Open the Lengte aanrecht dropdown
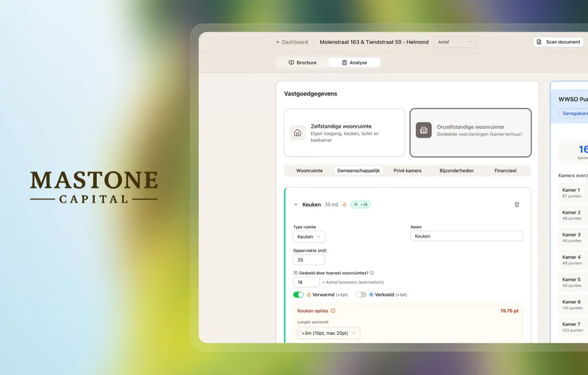 tap(329, 333)
